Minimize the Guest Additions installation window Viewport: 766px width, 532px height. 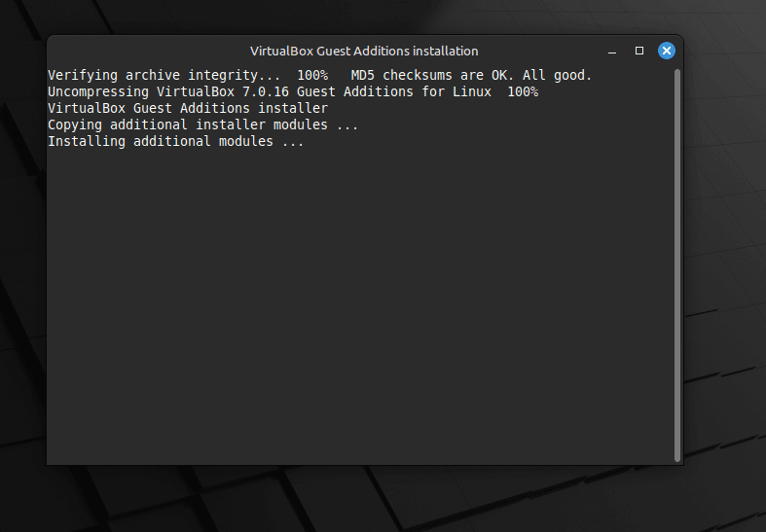pyautogui.click(x=612, y=52)
